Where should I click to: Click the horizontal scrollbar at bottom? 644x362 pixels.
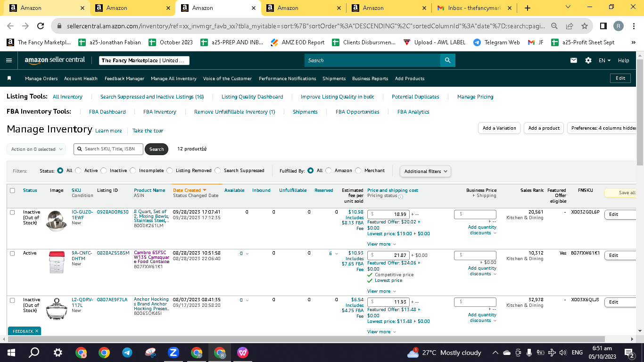[x=305, y=339]
